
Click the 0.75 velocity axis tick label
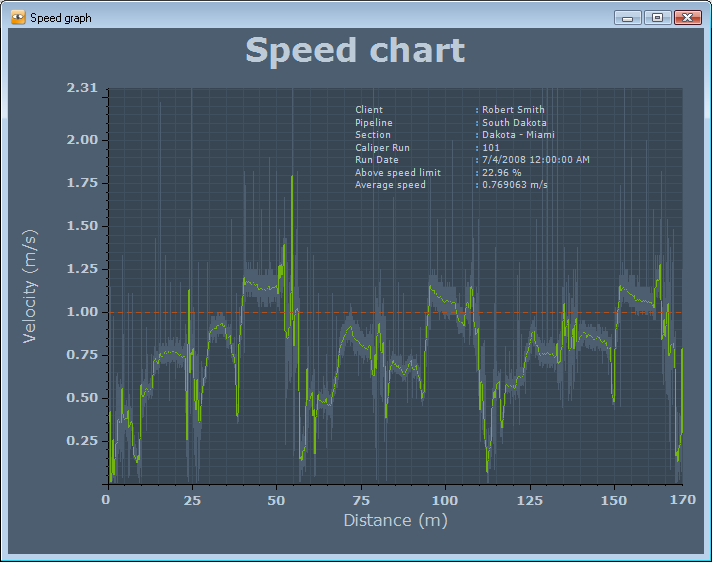tap(82, 355)
